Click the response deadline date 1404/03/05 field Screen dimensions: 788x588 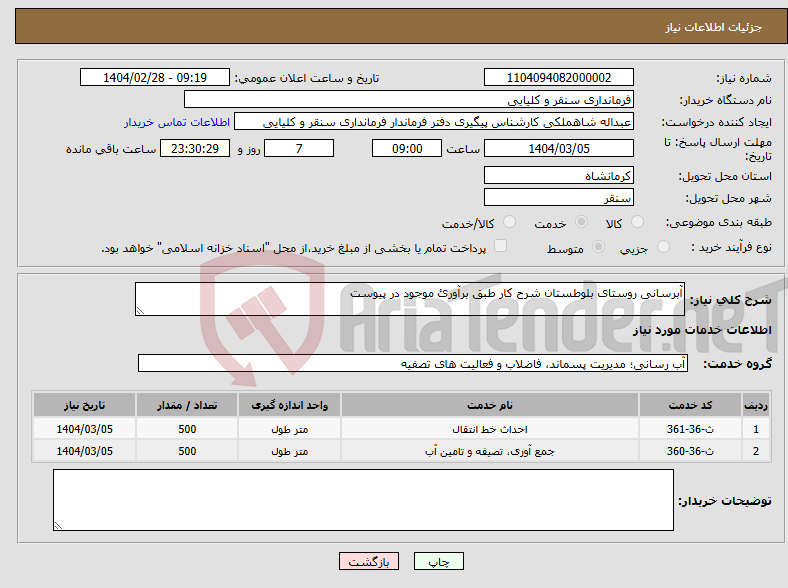coord(558,148)
